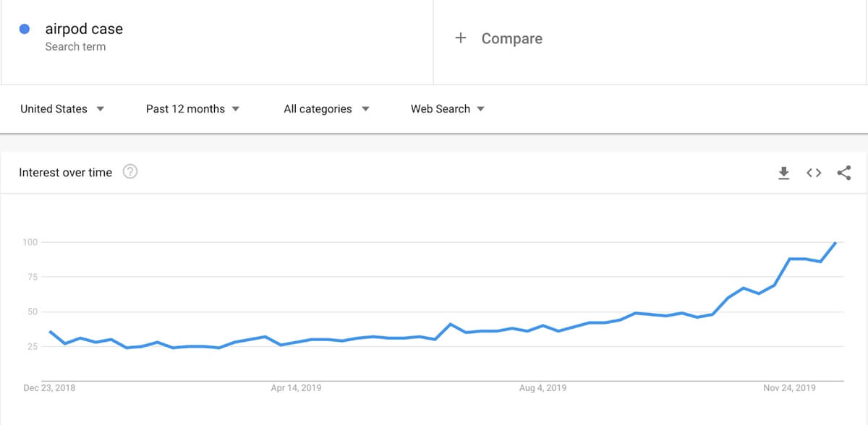The image size is (868, 425).
Task: Click the Interest over time heading
Action: point(66,172)
